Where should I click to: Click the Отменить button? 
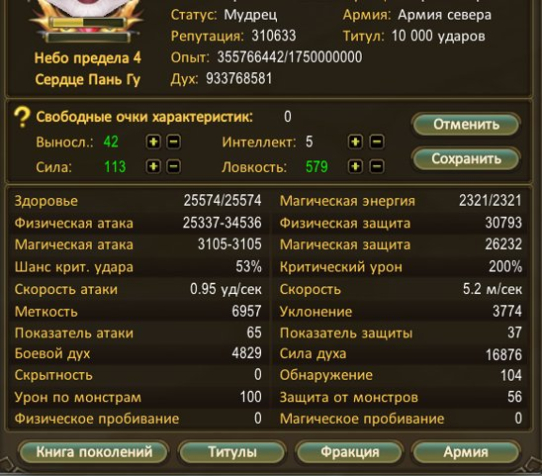(466, 124)
